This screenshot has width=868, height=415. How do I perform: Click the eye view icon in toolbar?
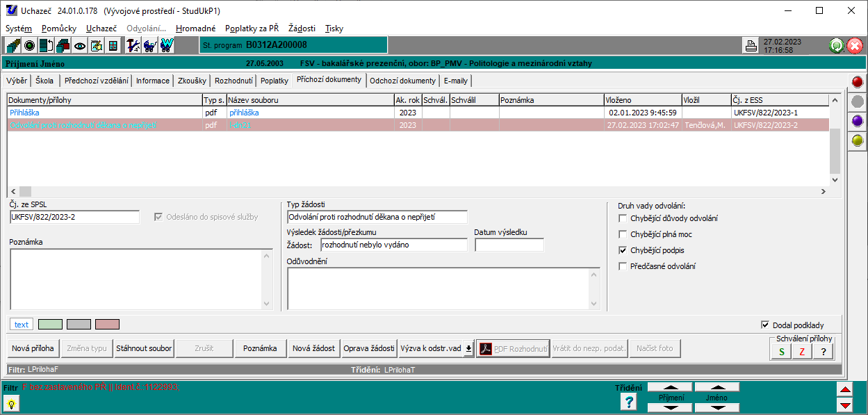pyautogui.click(x=80, y=46)
